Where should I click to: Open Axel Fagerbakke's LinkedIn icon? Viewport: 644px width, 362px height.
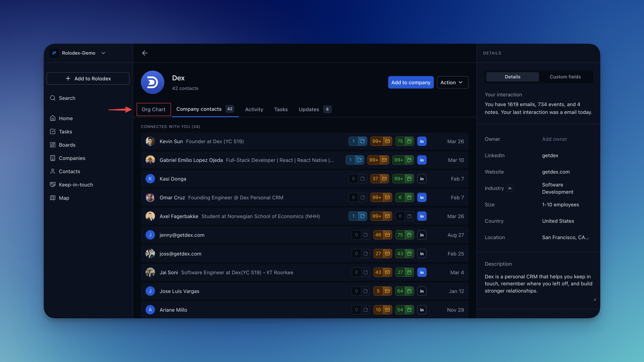pyautogui.click(x=422, y=216)
